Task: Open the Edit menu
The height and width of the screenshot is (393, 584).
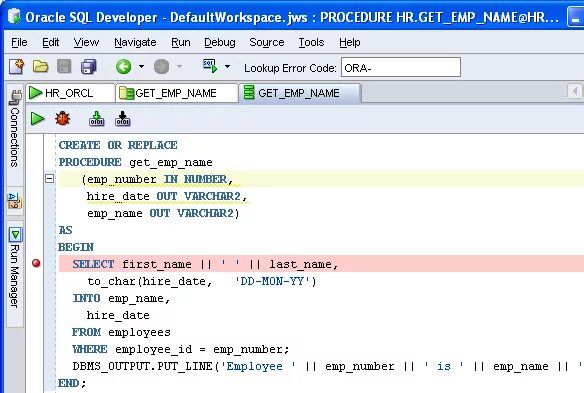Action: click(50, 42)
